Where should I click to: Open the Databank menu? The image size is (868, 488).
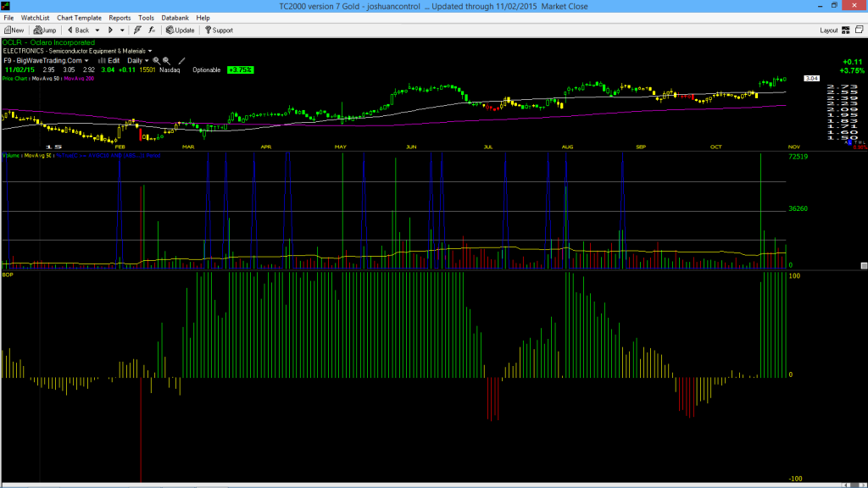pos(175,18)
